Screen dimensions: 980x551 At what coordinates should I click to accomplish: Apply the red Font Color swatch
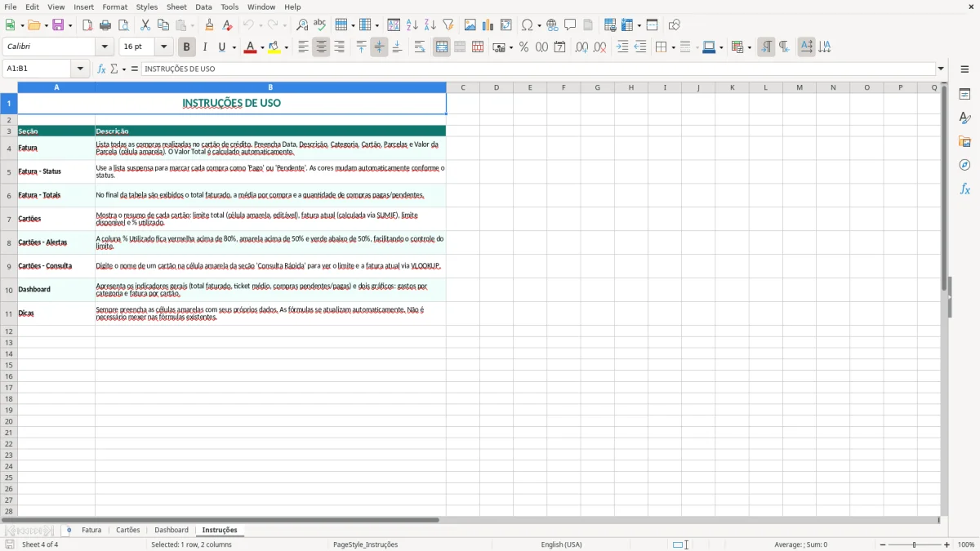[250, 47]
